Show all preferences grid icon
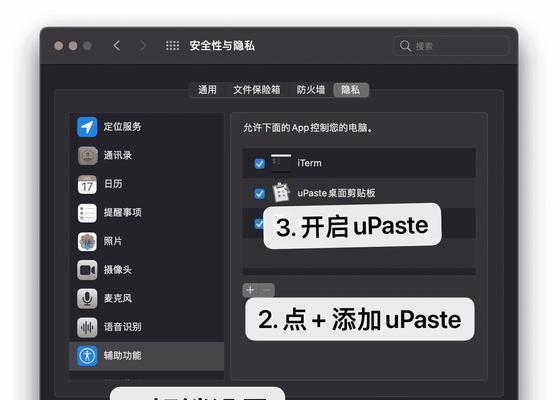Image resolution: width=558 pixels, height=400 pixels. [x=173, y=46]
